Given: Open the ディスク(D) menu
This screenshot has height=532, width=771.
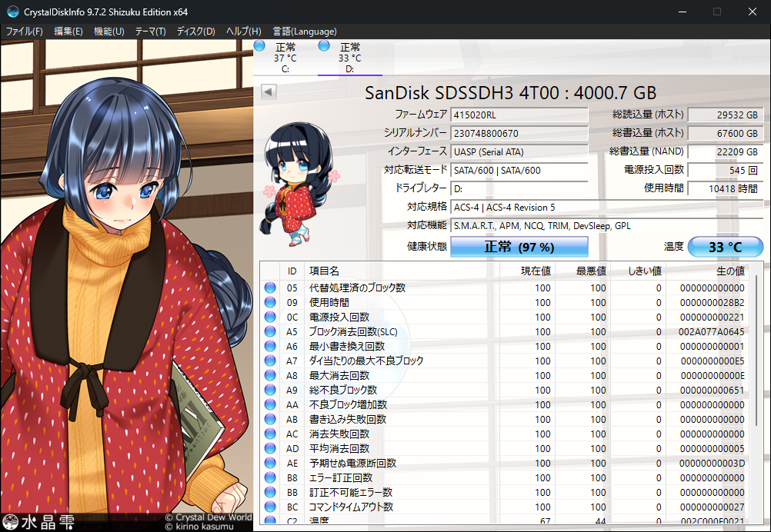Looking at the screenshot, I should [x=195, y=32].
